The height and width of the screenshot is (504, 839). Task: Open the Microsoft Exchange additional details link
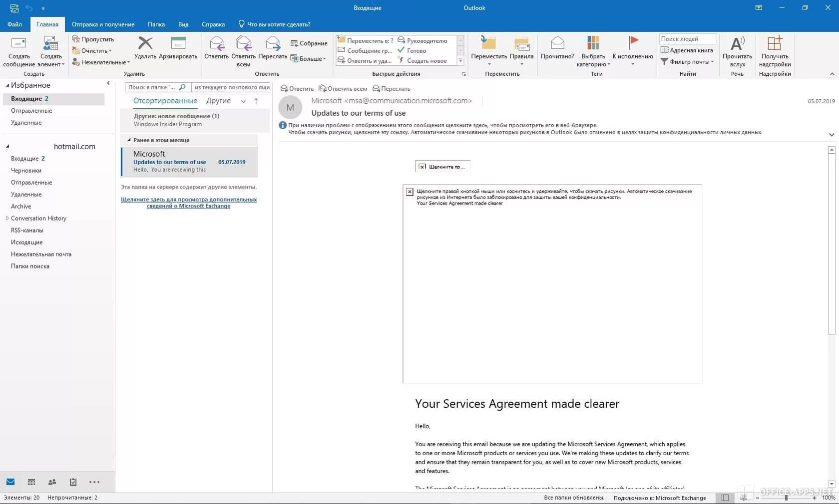point(189,203)
